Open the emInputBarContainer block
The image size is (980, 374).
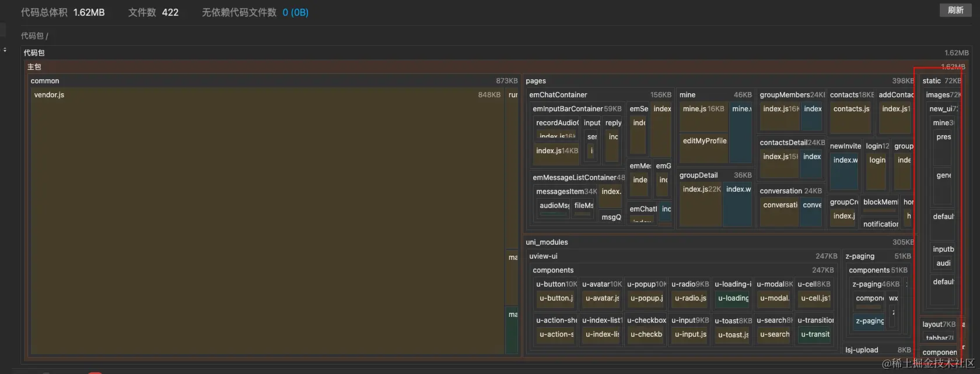(577, 108)
